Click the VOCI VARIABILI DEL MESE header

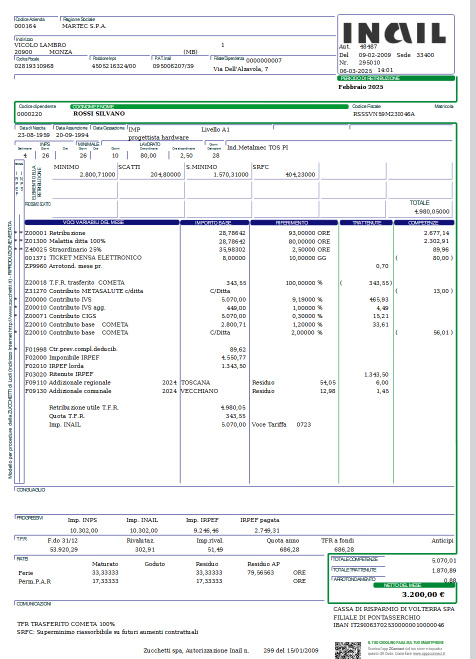102,222
